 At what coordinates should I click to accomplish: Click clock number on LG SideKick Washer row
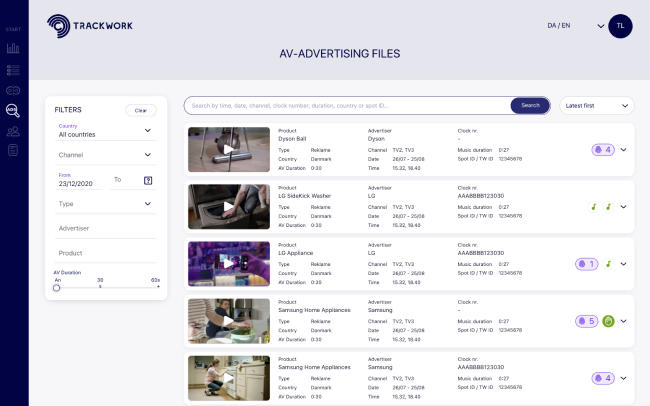point(481,196)
